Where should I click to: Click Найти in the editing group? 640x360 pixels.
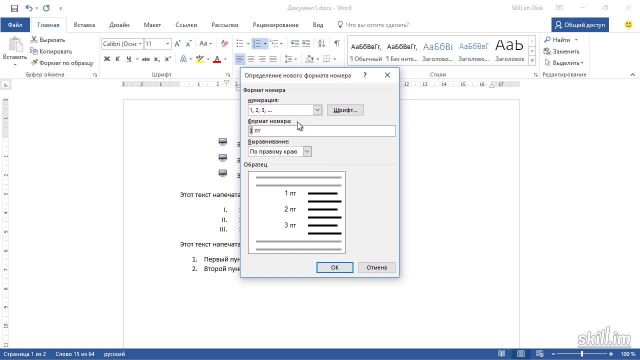click(x=562, y=40)
